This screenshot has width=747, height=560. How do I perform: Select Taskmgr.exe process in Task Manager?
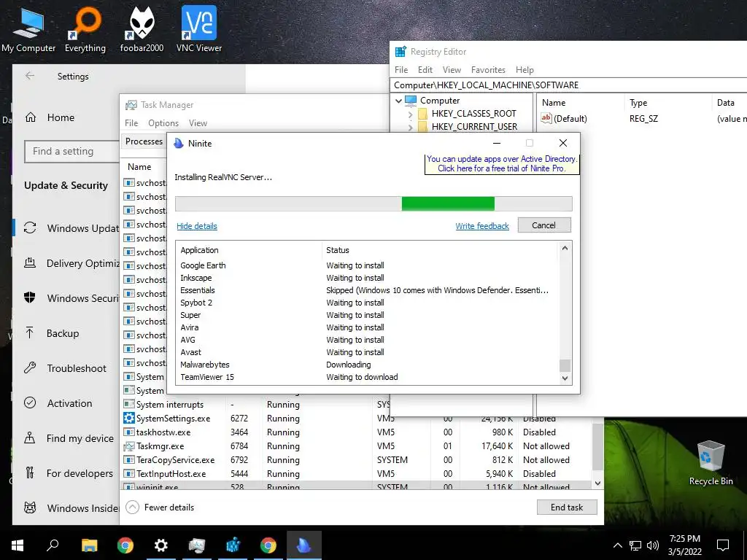tap(356, 446)
